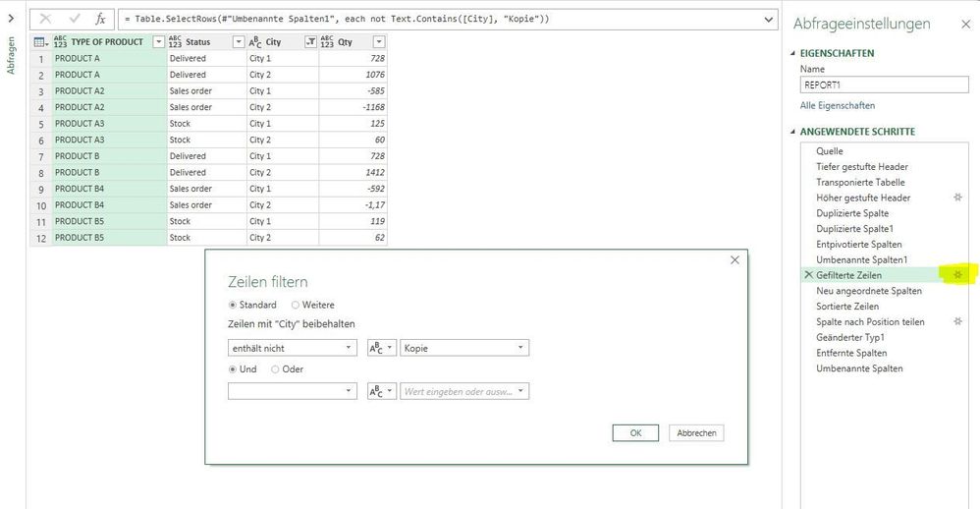This screenshot has width=980, height=509.
Task: Select cell PRODUCT A2 in row 3
Action: [109, 91]
